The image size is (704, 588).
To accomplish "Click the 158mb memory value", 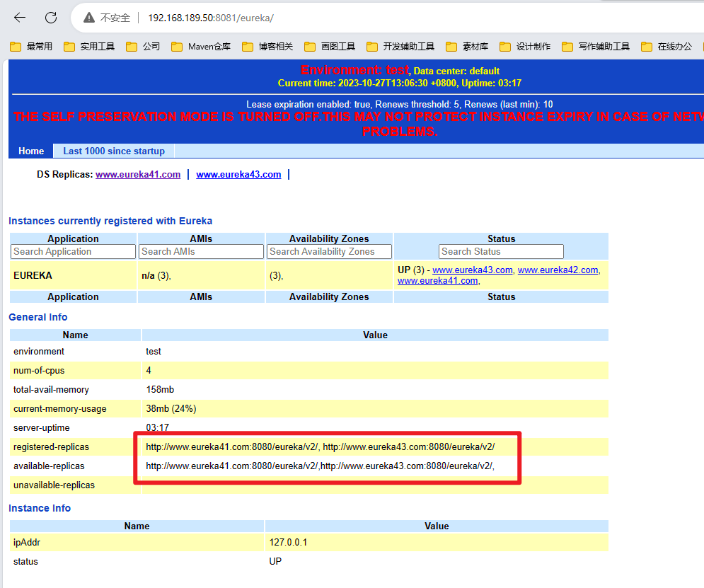I will point(160,390).
